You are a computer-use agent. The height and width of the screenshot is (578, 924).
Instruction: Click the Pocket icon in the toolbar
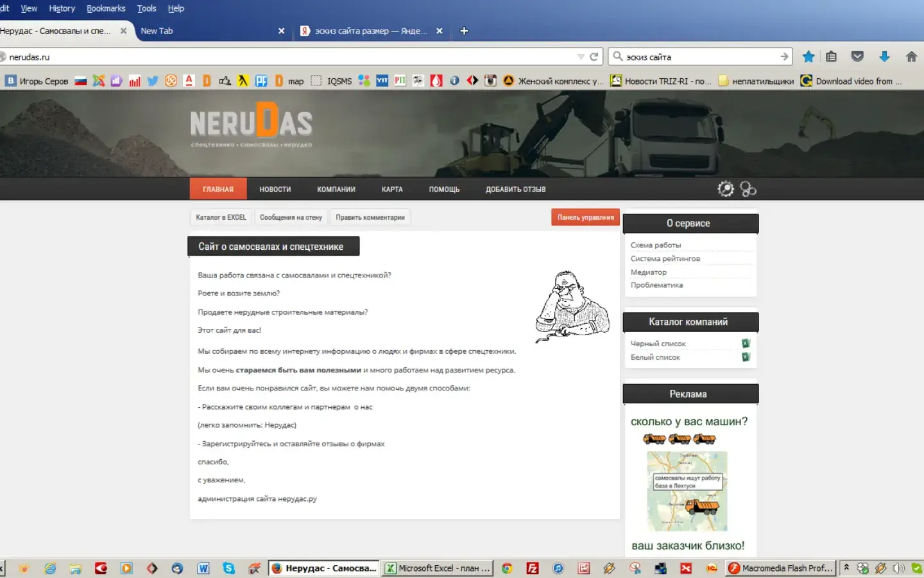pyautogui.click(x=857, y=57)
